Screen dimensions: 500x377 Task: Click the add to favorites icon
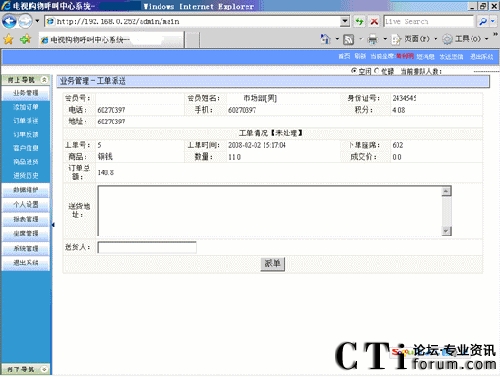tap(25, 40)
